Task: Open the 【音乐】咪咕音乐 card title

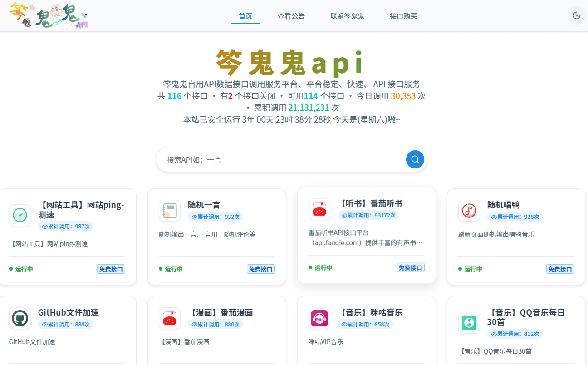Action: pos(370,312)
